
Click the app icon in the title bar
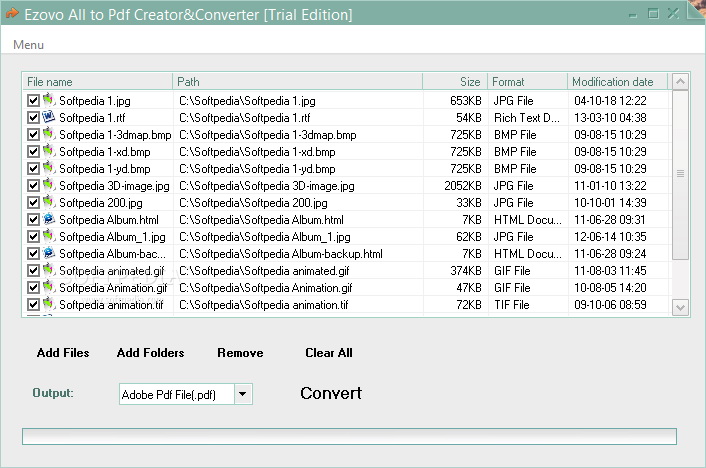(12, 15)
